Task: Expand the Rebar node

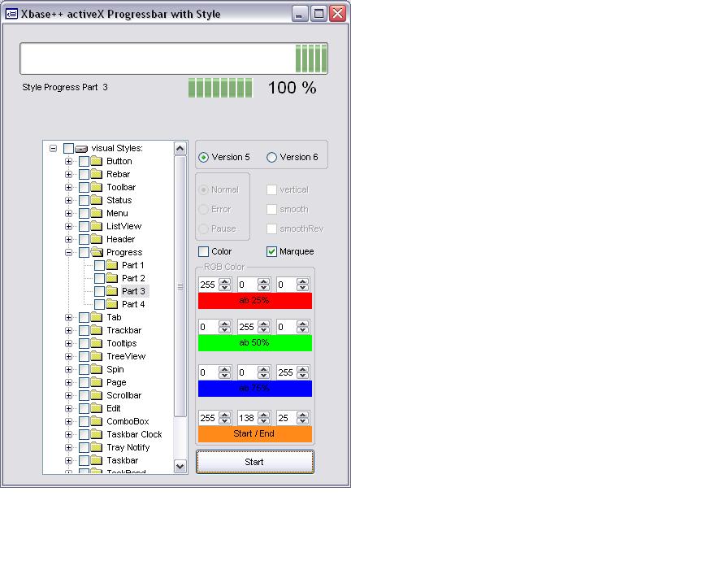Action: coord(69,174)
